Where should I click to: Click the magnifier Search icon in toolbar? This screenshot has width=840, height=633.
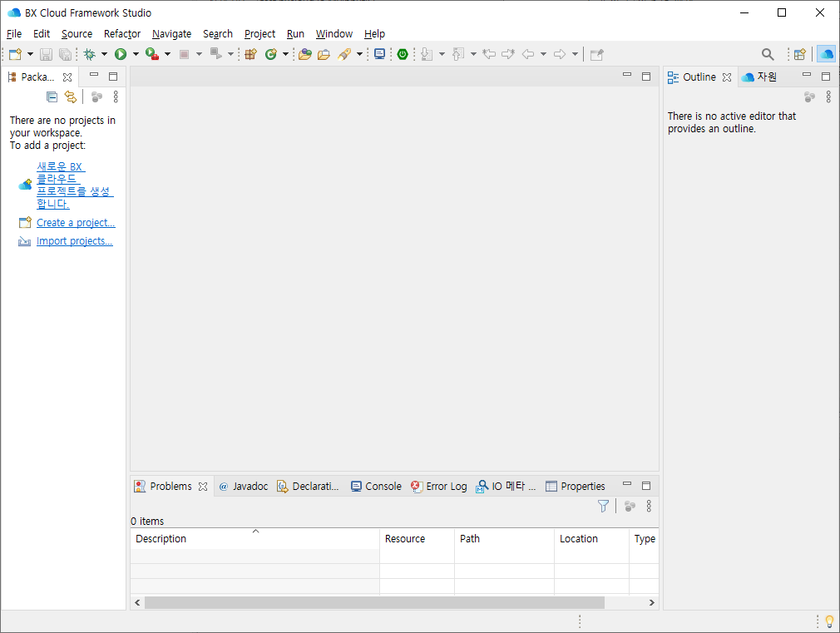click(x=768, y=54)
